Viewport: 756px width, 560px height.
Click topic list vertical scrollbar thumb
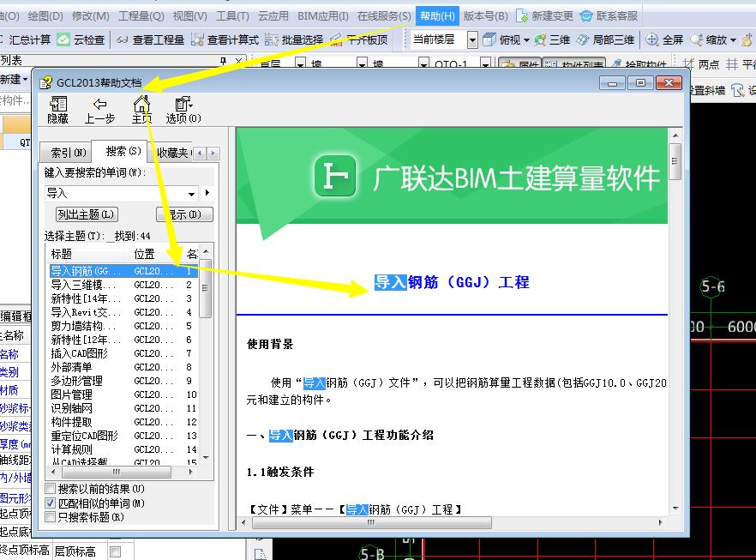206,288
